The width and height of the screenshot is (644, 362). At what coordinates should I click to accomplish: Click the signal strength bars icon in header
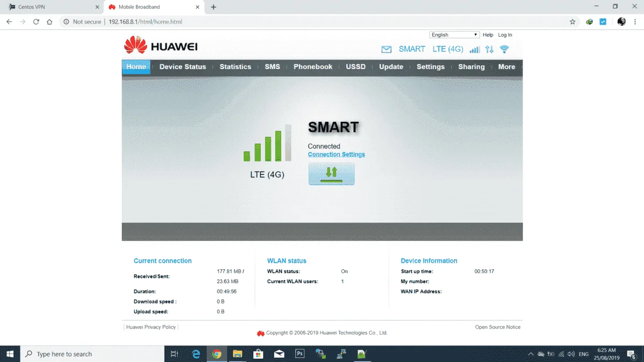click(x=474, y=49)
